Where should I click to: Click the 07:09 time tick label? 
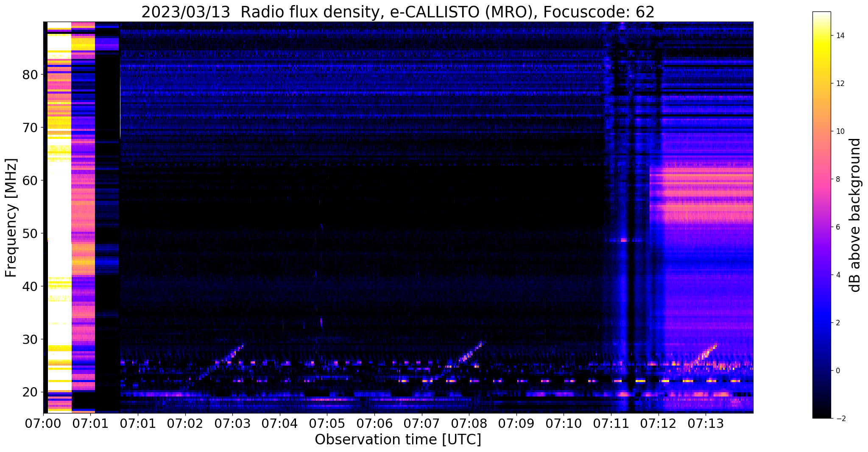pos(516,423)
